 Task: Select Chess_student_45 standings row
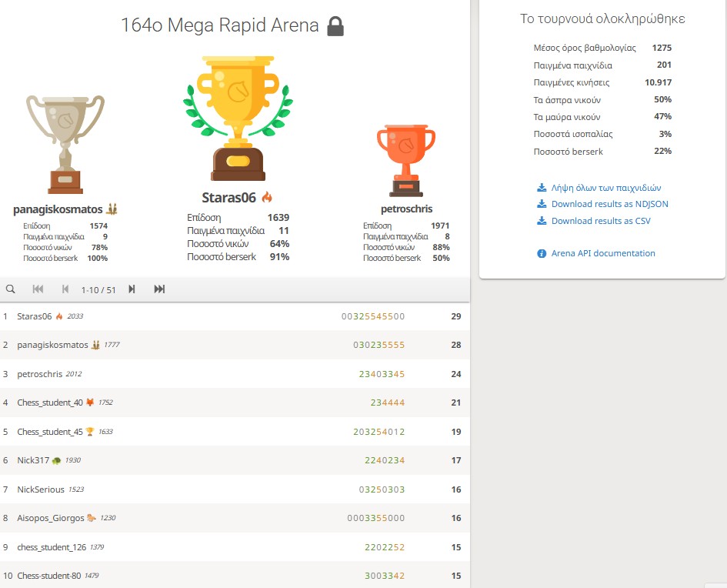(235, 431)
